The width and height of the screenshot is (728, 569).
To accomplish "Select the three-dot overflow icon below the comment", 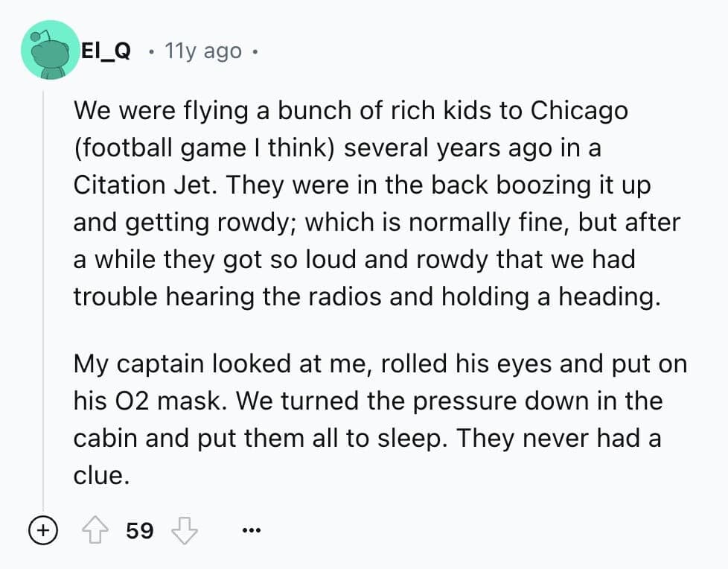I will 251,530.
